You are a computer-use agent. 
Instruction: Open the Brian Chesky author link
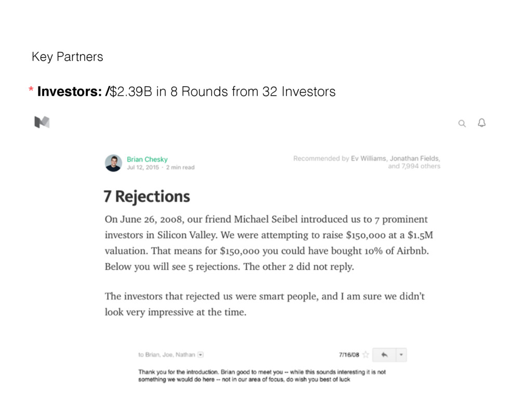[x=147, y=159]
